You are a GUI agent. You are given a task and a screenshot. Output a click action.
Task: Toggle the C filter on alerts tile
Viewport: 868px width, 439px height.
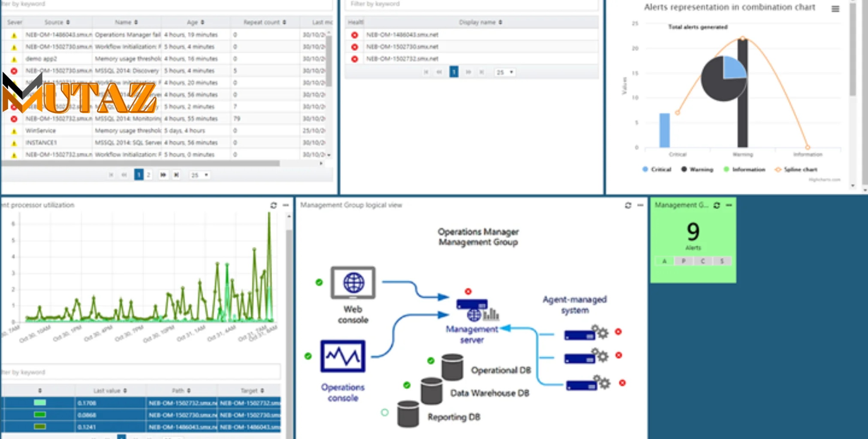click(x=703, y=261)
